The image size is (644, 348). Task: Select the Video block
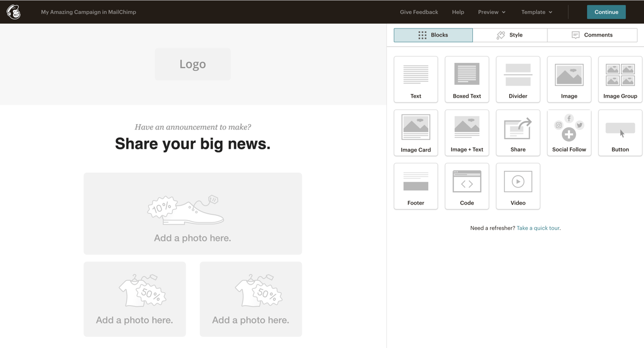518,186
